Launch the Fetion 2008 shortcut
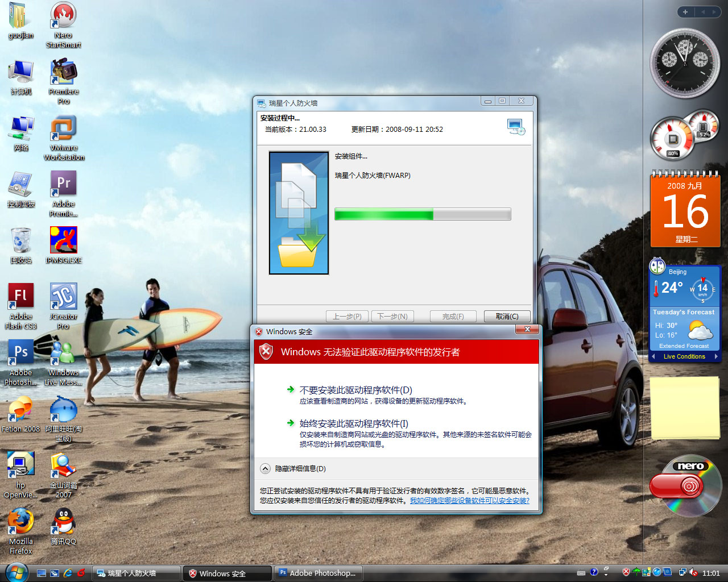The width and height of the screenshot is (728, 582). [x=21, y=414]
